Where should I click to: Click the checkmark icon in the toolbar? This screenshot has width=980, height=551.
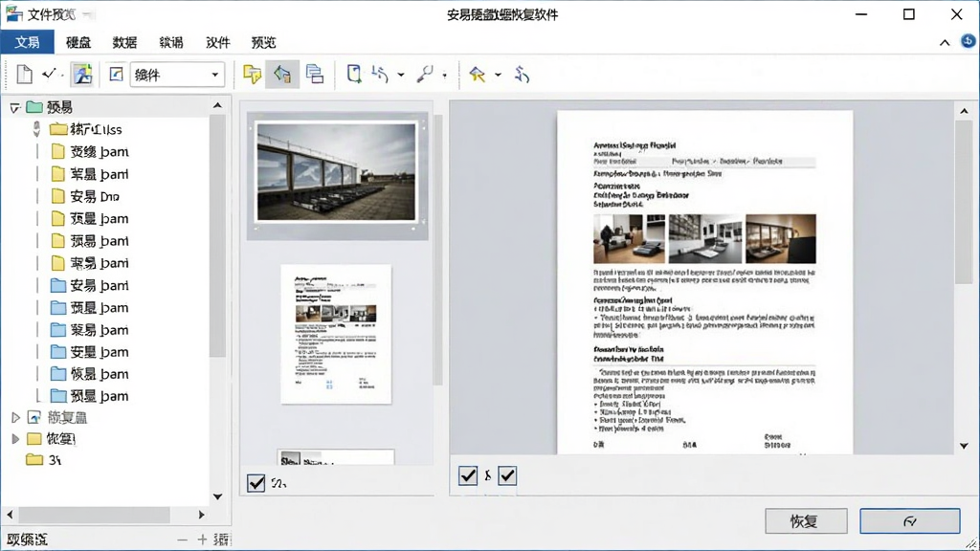(50, 75)
